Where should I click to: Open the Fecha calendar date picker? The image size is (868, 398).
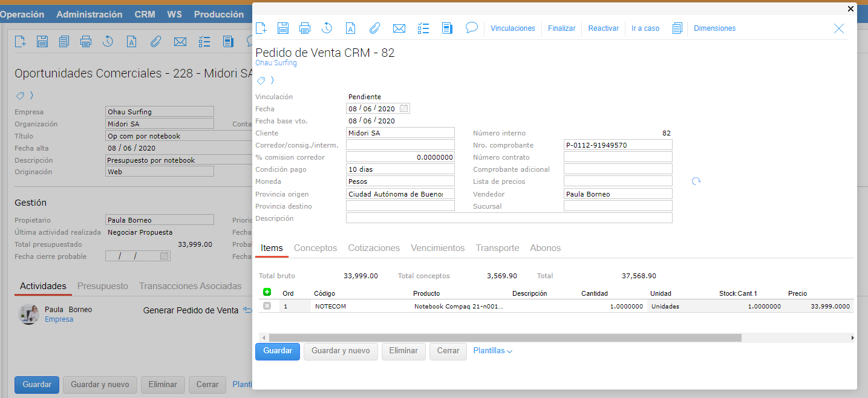coord(404,109)
